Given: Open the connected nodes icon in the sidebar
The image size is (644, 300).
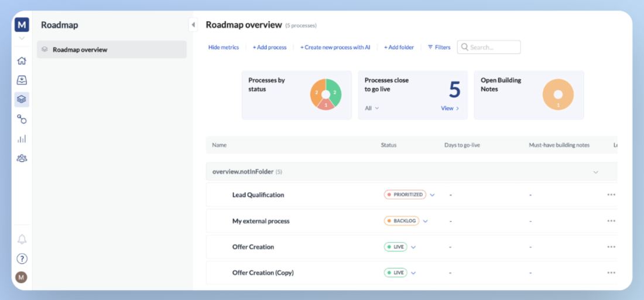Looking at the screenshot, I should coord(22,119).
